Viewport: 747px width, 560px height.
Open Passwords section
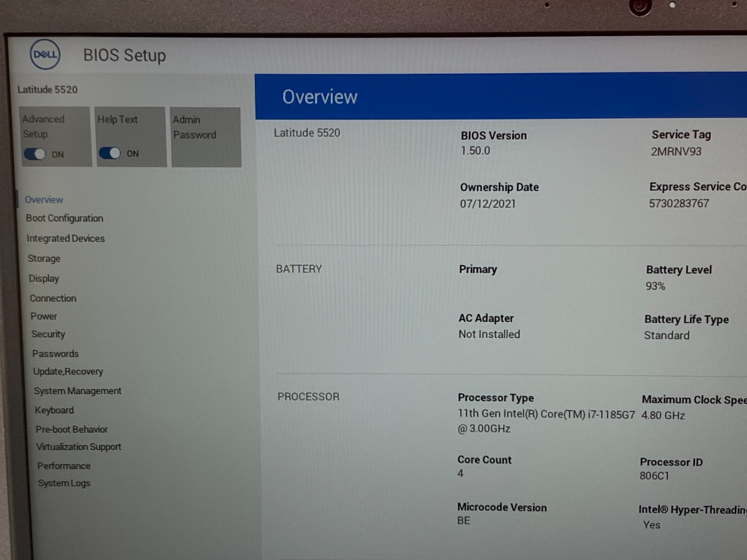click(55, 354)
